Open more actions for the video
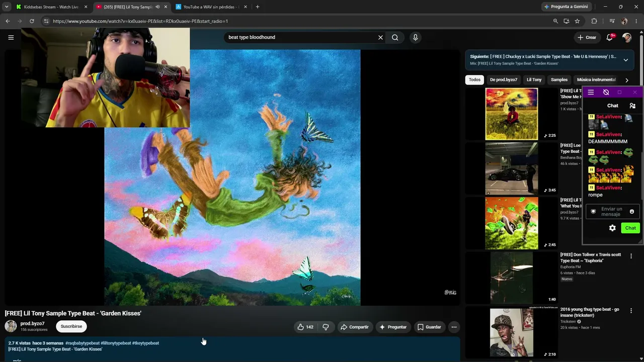Image resolution: width=644 pixels, height=362 pixels. pyautogui.click(x=454, y=327)
